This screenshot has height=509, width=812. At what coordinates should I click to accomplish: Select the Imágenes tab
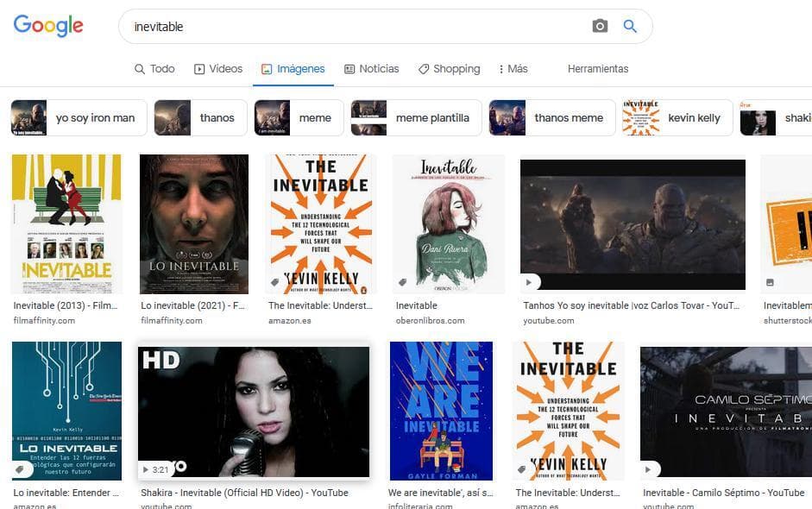pyautogui.click(x=293, y=69)
